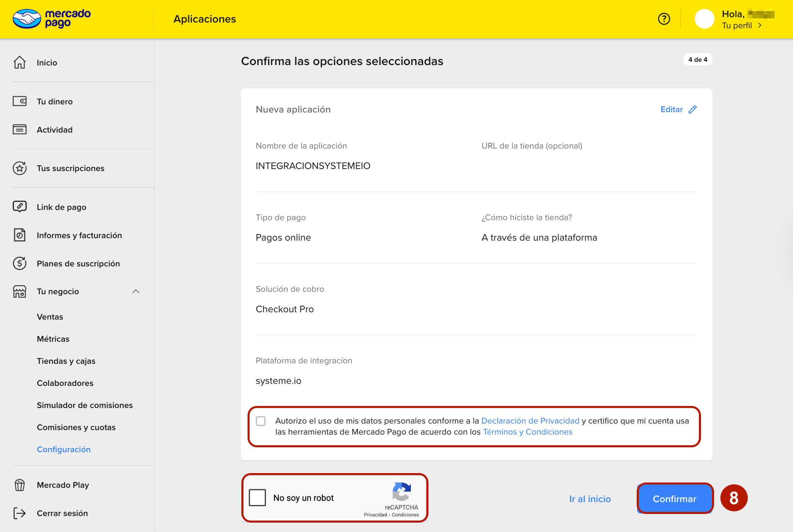This screenshot has width=793, height=532.
Task: Collapse the Tu negocio section chevron
Action: click(x=136, y=291)
